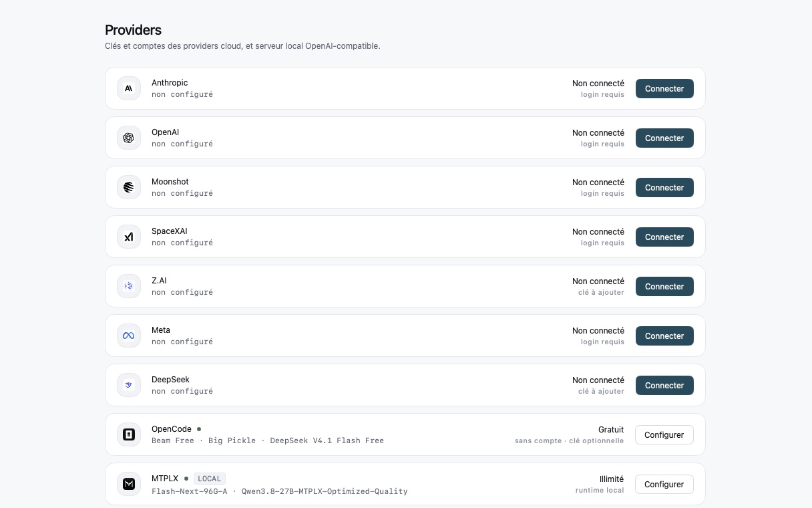Click the OpenCode model list starting with Beam Free
This screenshot has width=812, height=508.
coord(268,440)
